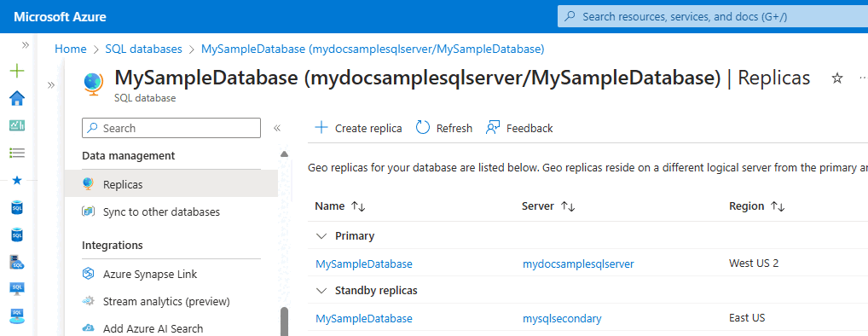Open the Home icon in left rail
Viewport: 868px width, 336px height.
pos(18,99)
